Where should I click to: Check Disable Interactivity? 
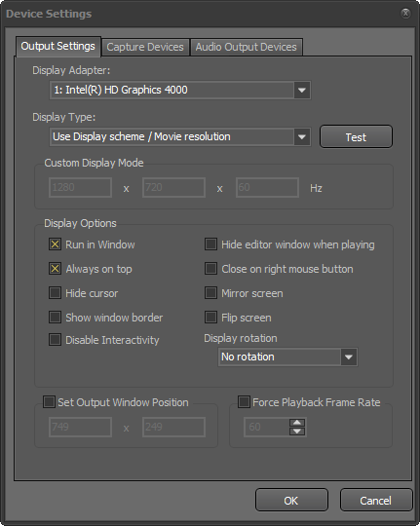point(56,340)
